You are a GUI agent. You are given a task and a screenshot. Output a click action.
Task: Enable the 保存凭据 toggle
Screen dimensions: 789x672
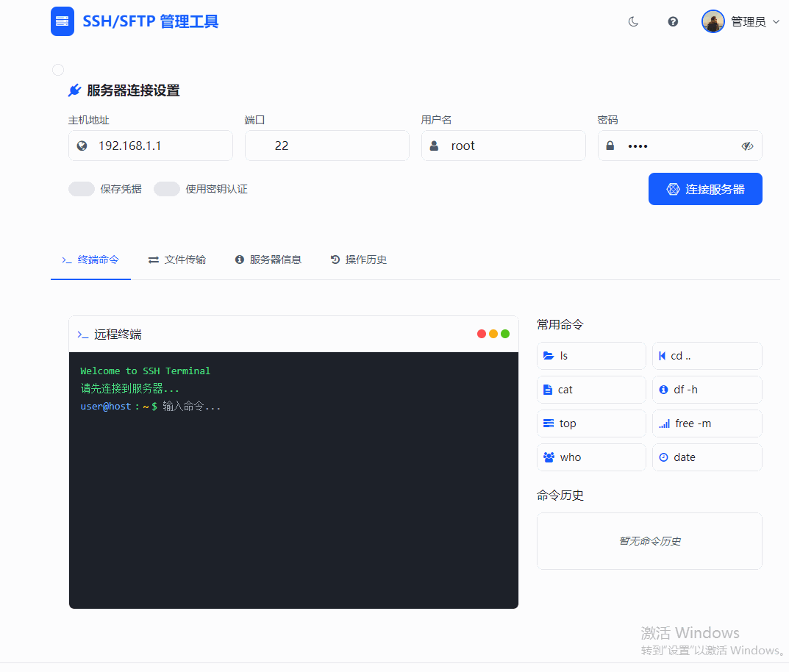[81, 189]
